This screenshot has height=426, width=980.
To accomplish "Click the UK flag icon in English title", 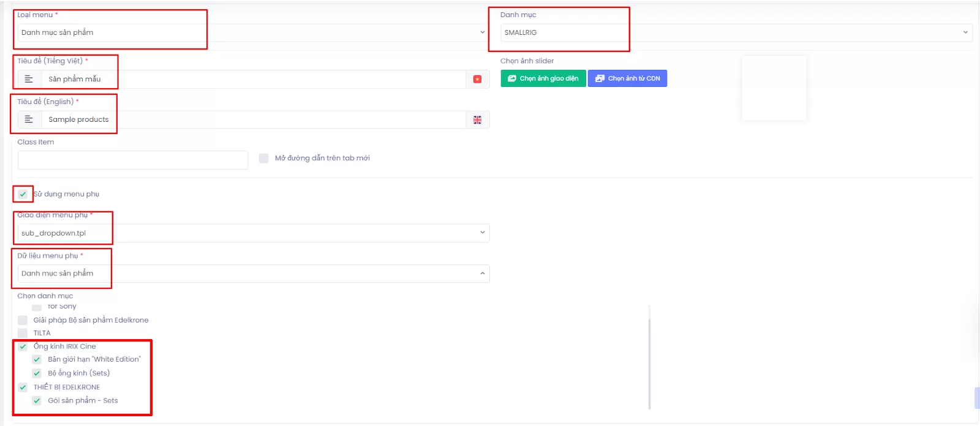I will point(477,120).
